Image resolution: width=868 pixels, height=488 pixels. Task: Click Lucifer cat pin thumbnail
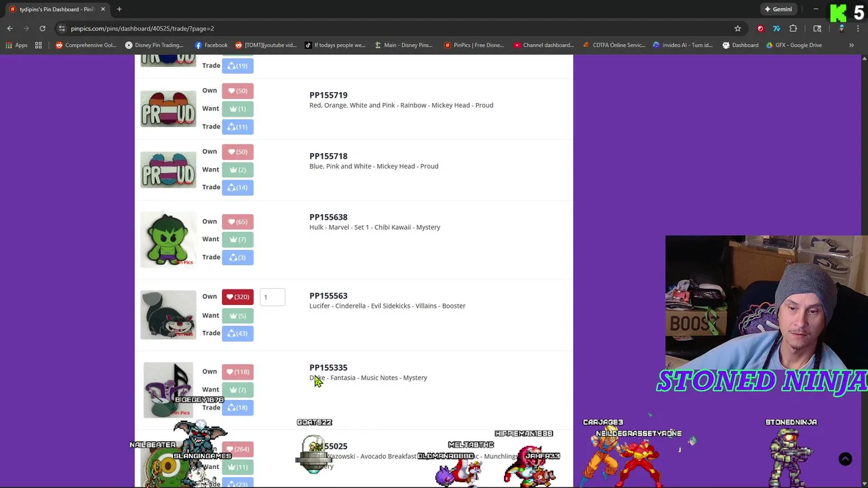click(x=168, y=314)
